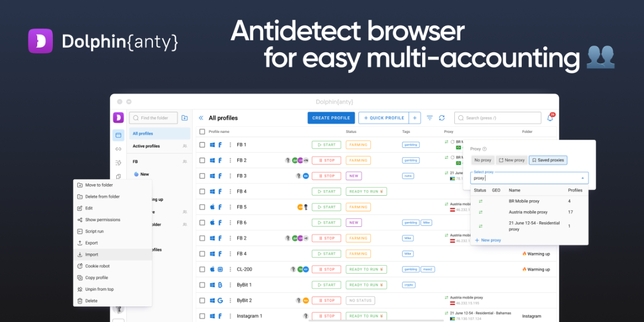Choose Move to folder in context menu
The height and width of the screenshot is (322, 644).
coord(112,185)
